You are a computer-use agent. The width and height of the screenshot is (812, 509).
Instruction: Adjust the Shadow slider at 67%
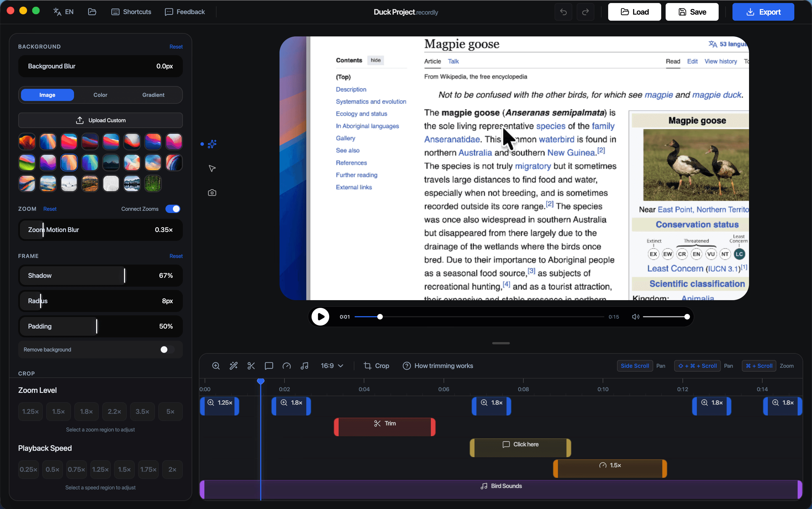[125, 275]
